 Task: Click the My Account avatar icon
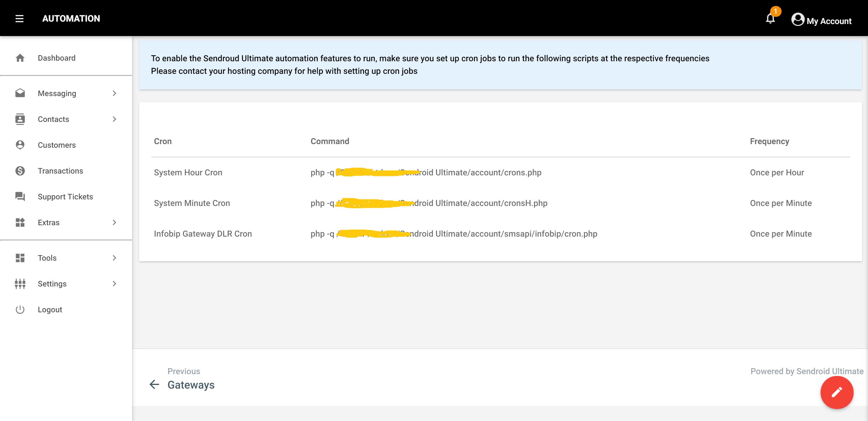click(797, 19)
